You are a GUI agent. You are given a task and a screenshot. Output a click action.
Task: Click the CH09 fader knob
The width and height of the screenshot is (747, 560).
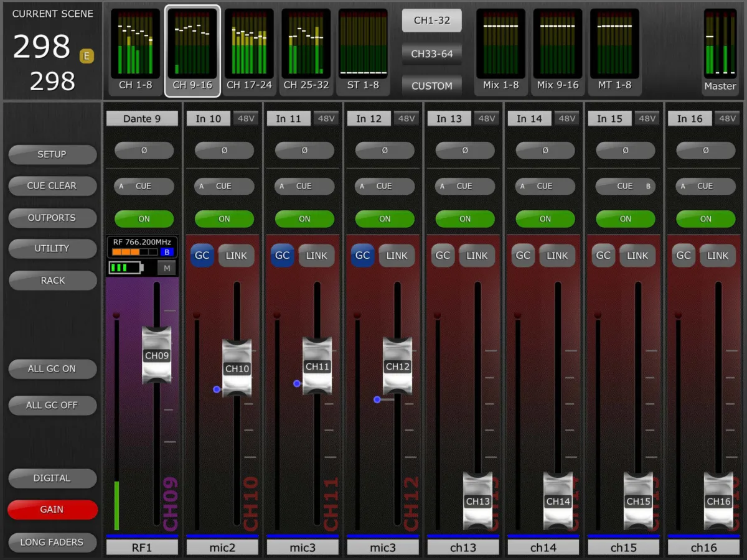(x=156, y=355)
